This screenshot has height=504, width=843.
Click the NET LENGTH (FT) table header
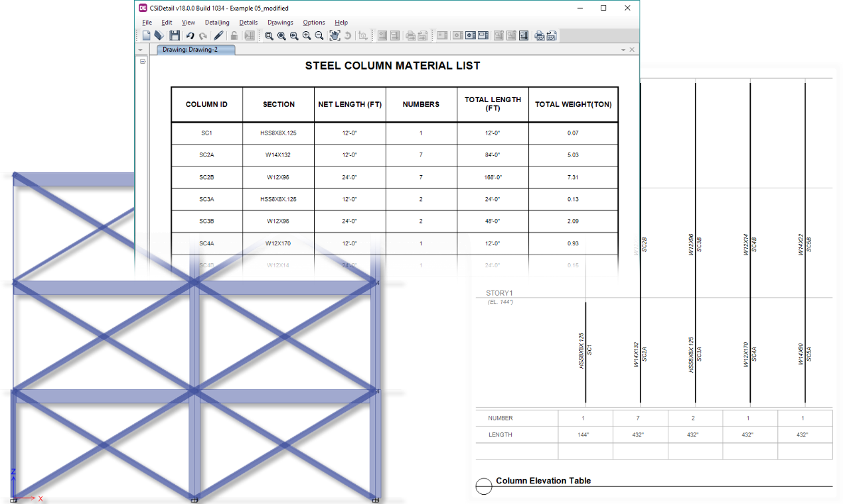[x=350, y=104]
